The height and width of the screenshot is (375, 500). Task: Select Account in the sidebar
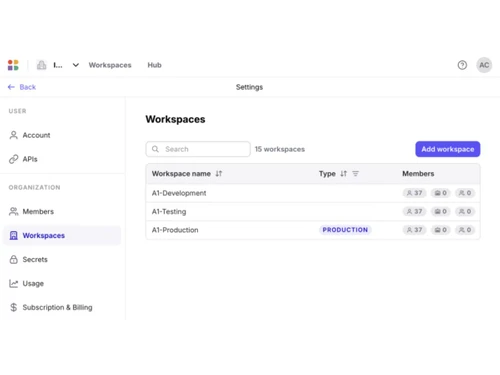pos(63,135)
